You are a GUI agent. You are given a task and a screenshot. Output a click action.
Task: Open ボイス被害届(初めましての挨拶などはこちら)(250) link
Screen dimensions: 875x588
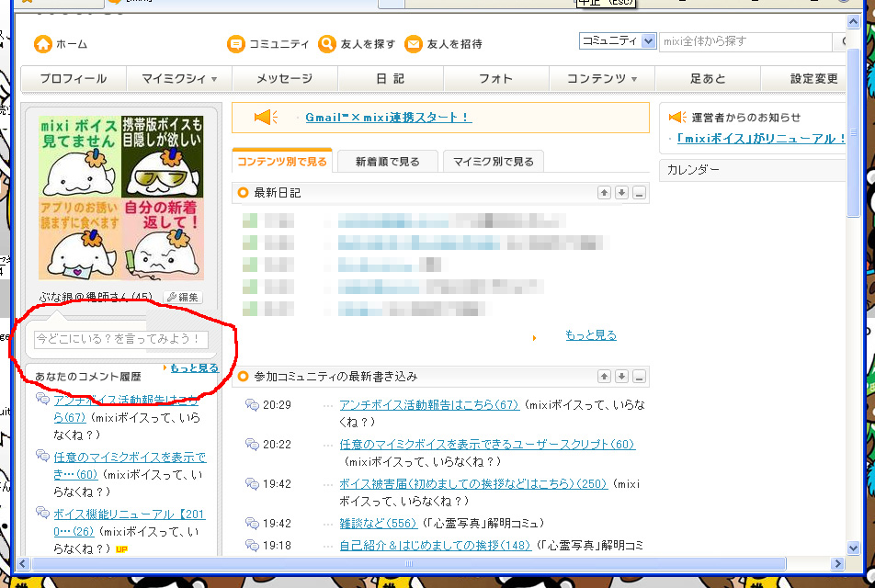pos(473,484)
